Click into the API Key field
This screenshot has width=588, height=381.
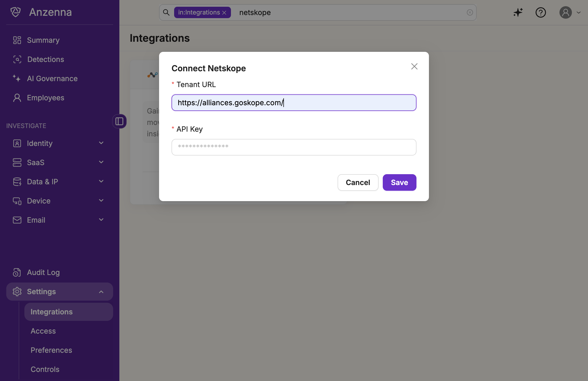pyautogui.click(x=294, y=147)
